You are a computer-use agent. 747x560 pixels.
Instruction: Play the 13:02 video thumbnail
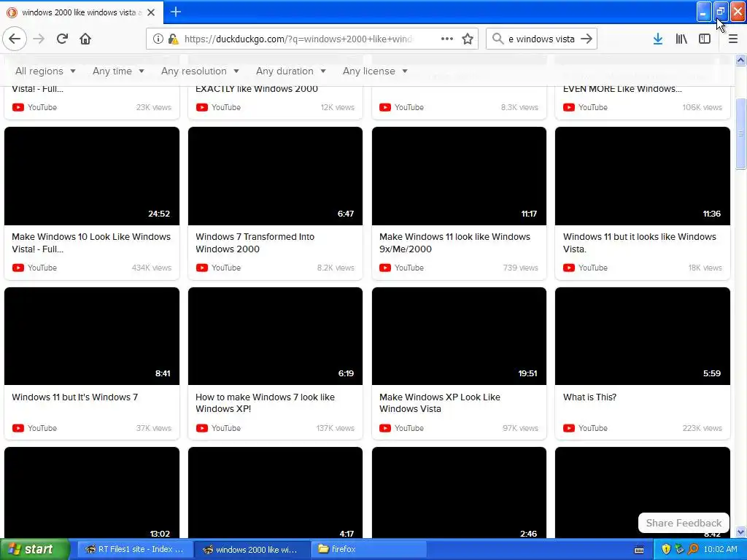(x=92, y=492)
